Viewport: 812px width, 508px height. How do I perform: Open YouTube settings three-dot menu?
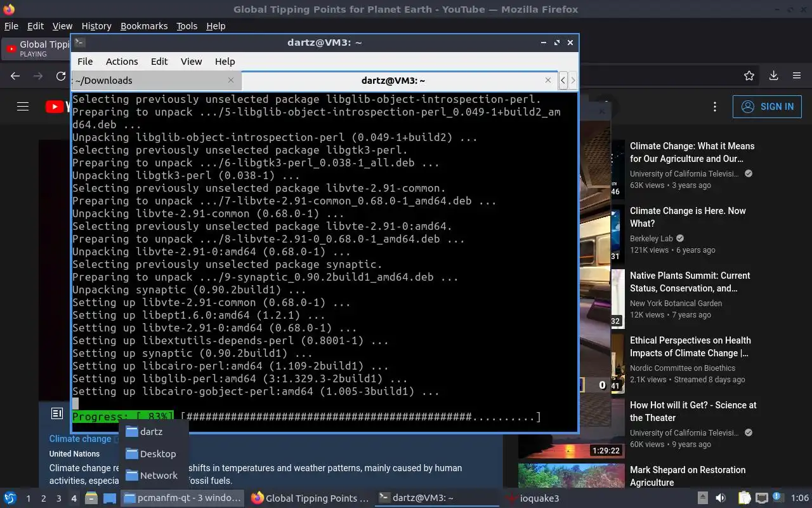coord(715,107)
